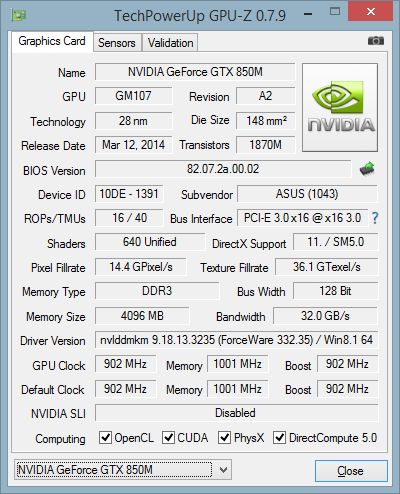This screenshot has width=400, height=494.
Task: Click the NVIDIA logo image
Action: (340, 108)
